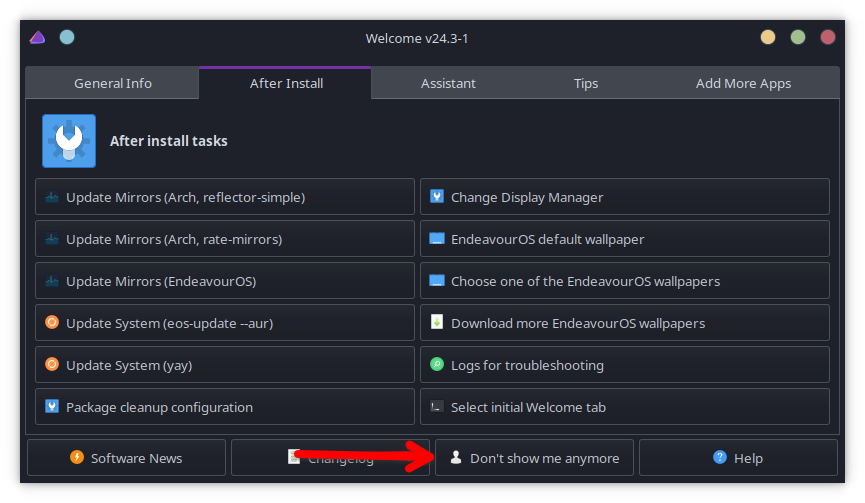This screenshot has height=503, width=865.
Task: Click the teal circle button in title bar
Action: pos(67,37)
